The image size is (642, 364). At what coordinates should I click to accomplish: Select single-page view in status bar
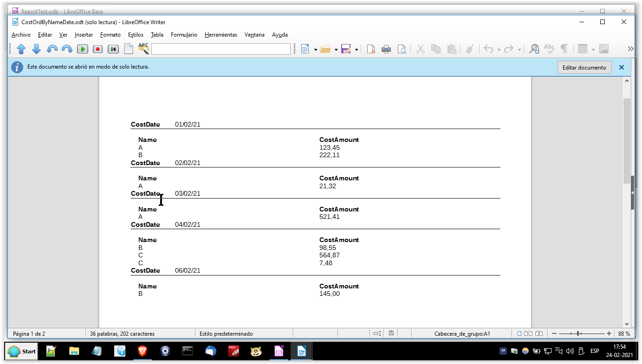520,333
